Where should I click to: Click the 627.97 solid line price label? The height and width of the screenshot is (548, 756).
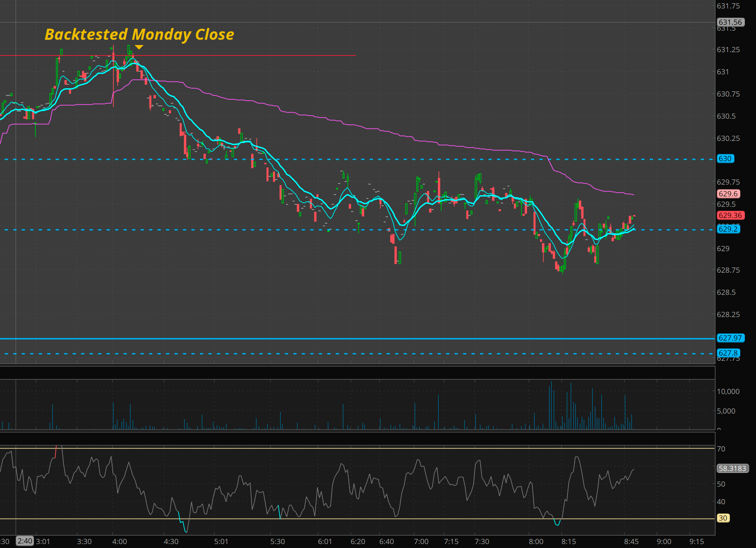(730, 338)
